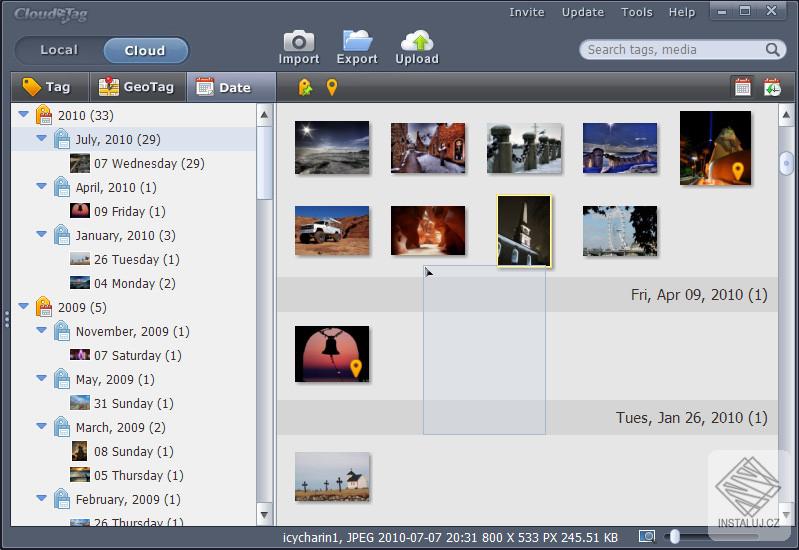Click the tree panel scroll down arrow
The height and width of the screenshot is (550, 799).
pos(264,514)
